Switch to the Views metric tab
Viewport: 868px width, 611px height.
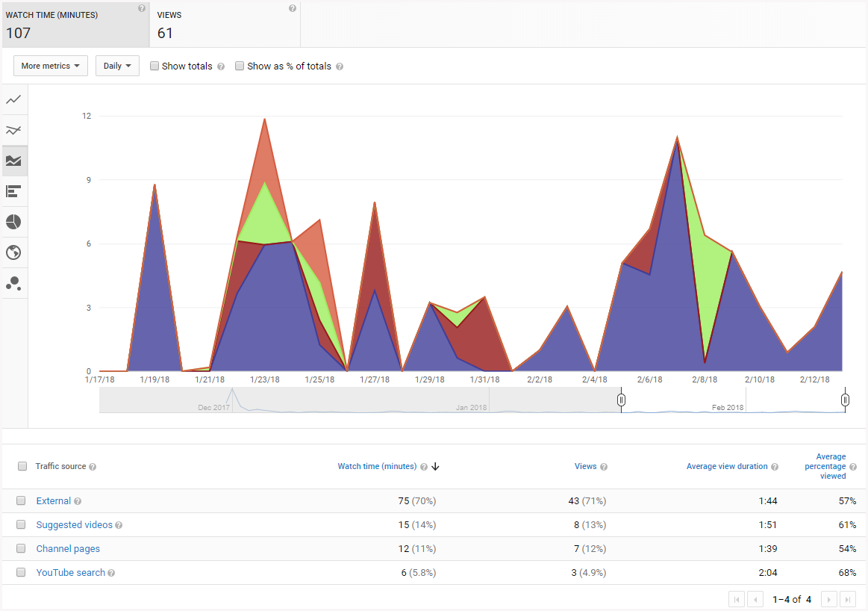click(x=225, y=25)
